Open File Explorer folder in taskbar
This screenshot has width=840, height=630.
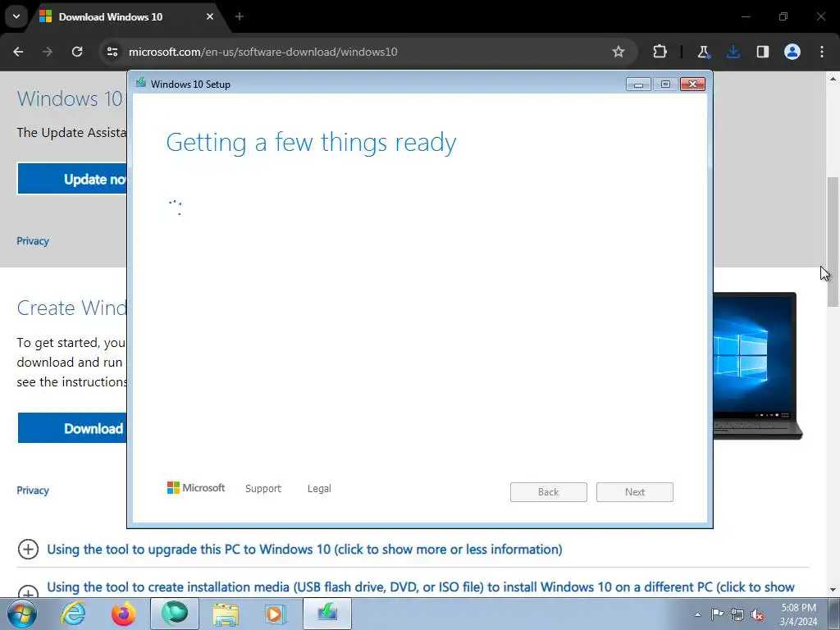pyautogui.click(x=226, y=614)
